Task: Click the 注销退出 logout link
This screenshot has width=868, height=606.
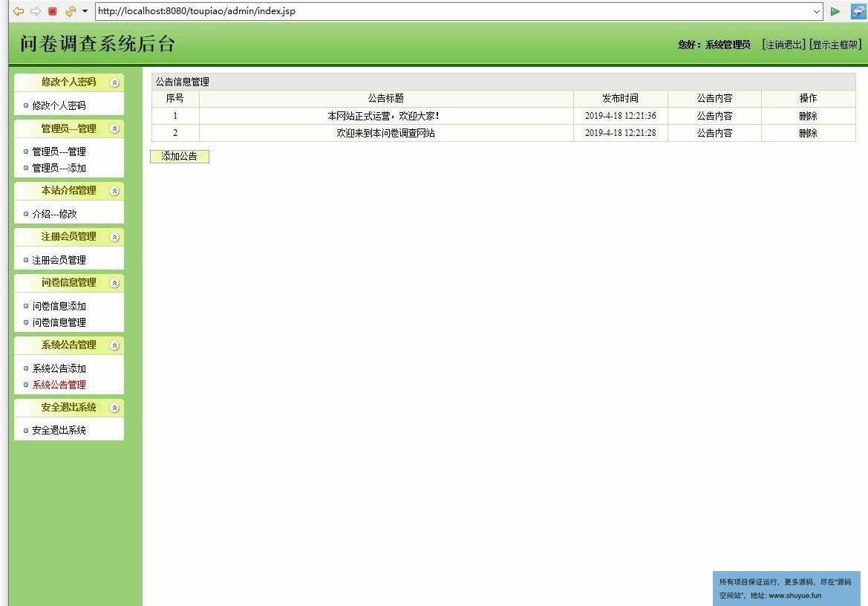Action: pos(783,45)
